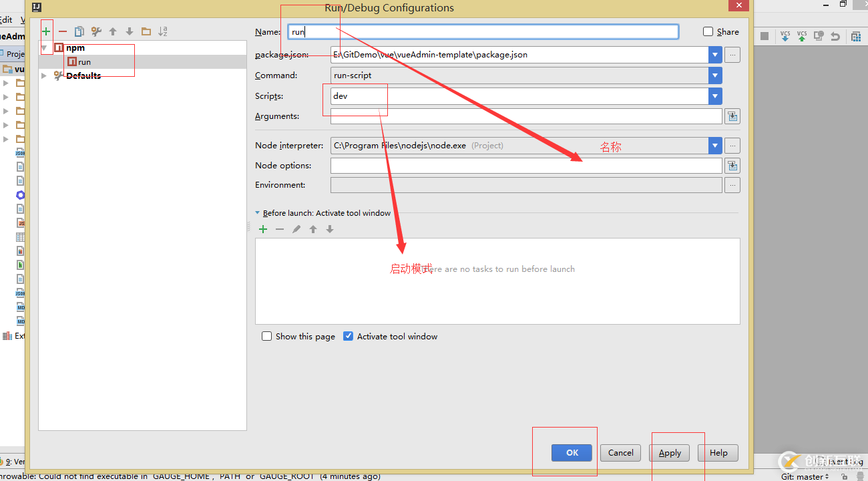
Task: Stop process via main window toolbar square
Action: click(765, 36)
